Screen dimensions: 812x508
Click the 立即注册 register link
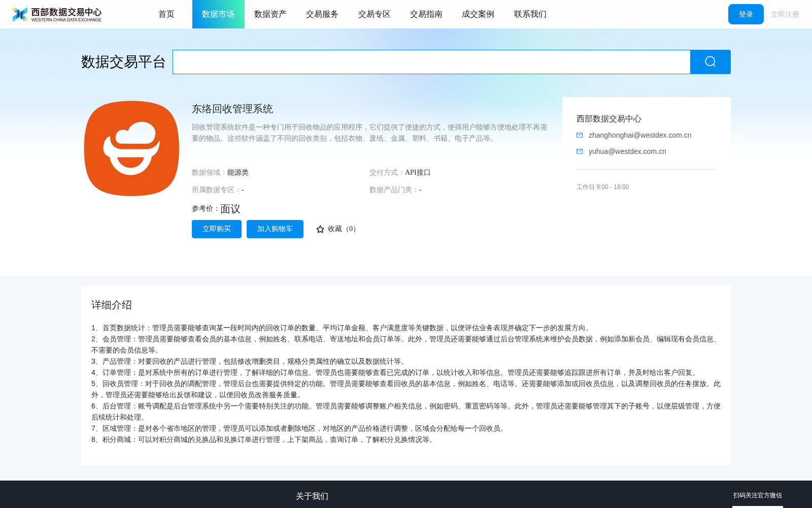[x=785, y=14]
